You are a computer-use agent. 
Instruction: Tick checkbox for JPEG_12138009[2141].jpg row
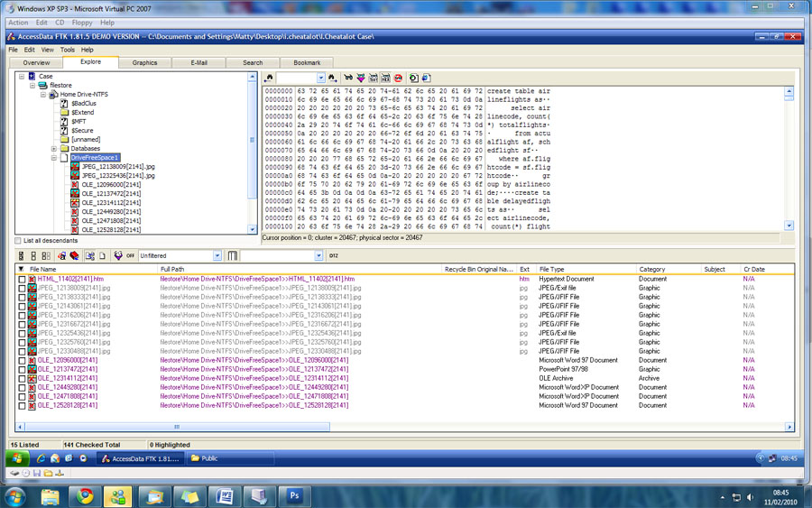pyautogui.click(x=22, y=289)
